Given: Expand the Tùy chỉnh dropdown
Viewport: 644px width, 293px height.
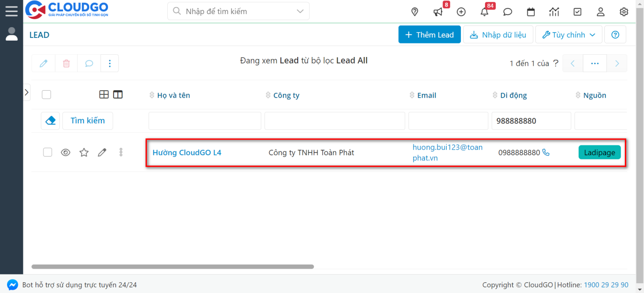Looking at the screenshot, I should pos(568,35).
